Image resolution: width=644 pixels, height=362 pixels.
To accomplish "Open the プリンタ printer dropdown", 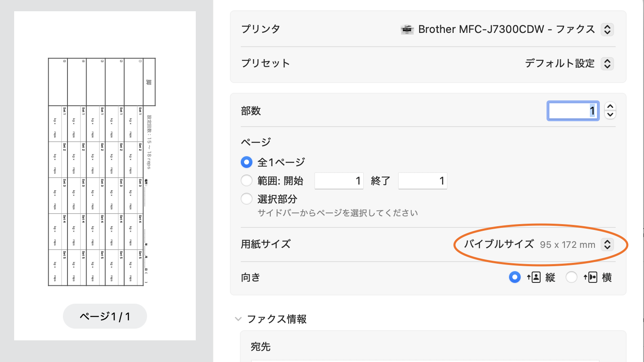I will pos(607,30).
